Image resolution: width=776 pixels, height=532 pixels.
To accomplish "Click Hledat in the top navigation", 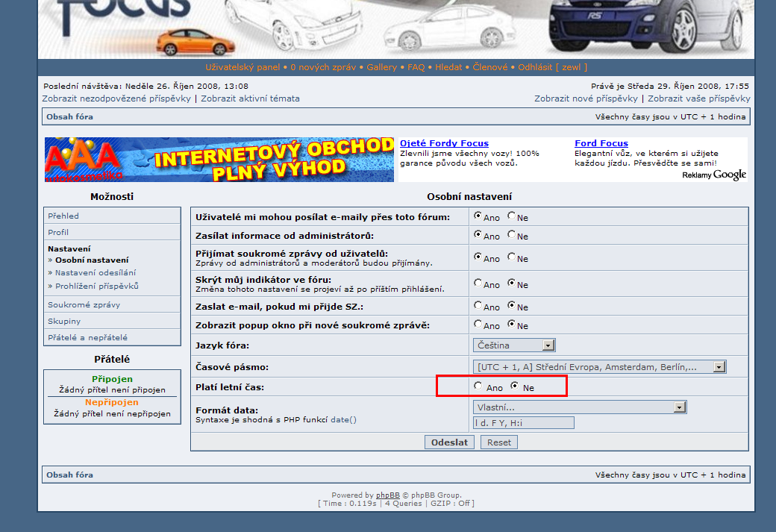I will (x=448, y=67).
